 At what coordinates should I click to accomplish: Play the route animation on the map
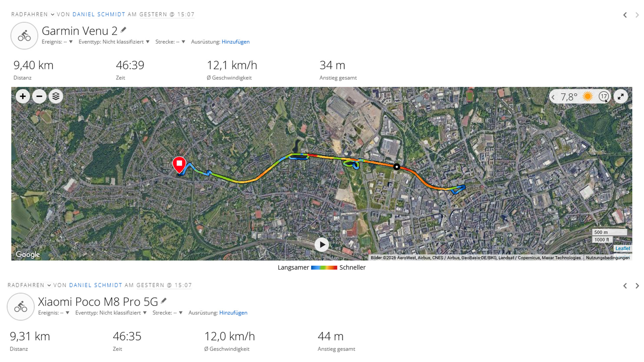322,245
